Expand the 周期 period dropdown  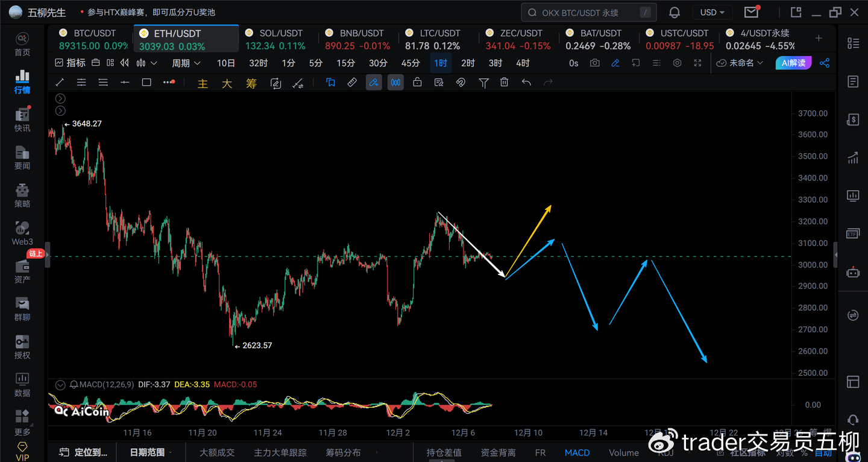185,63
